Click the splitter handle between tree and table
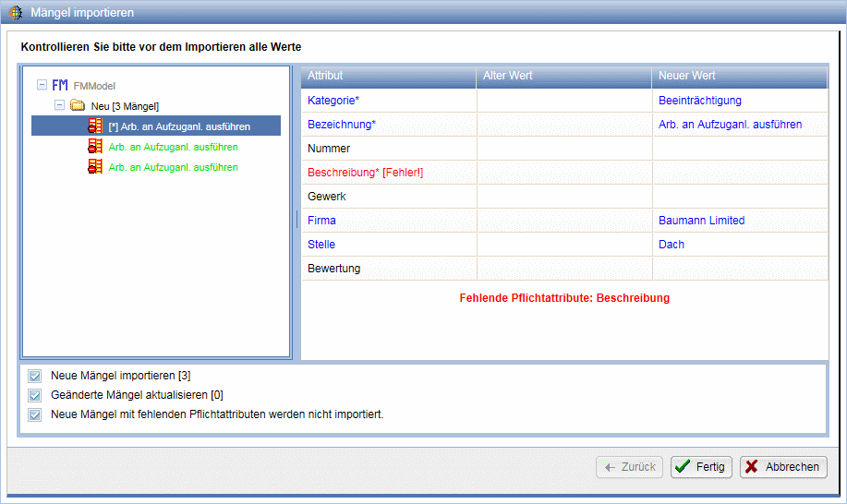This screenshot has height=504, width=847. click(296, 219)
